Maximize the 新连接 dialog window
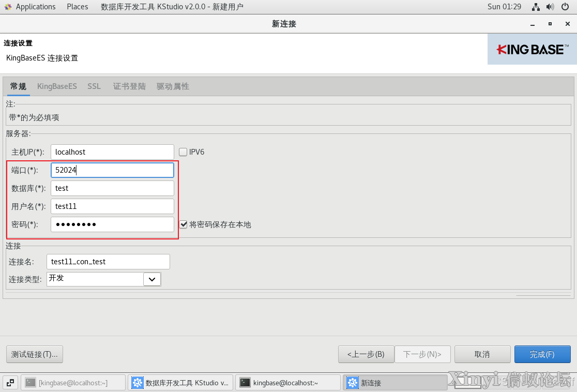The height and width of the screenshot is (392, 577). tap(550, 24)
